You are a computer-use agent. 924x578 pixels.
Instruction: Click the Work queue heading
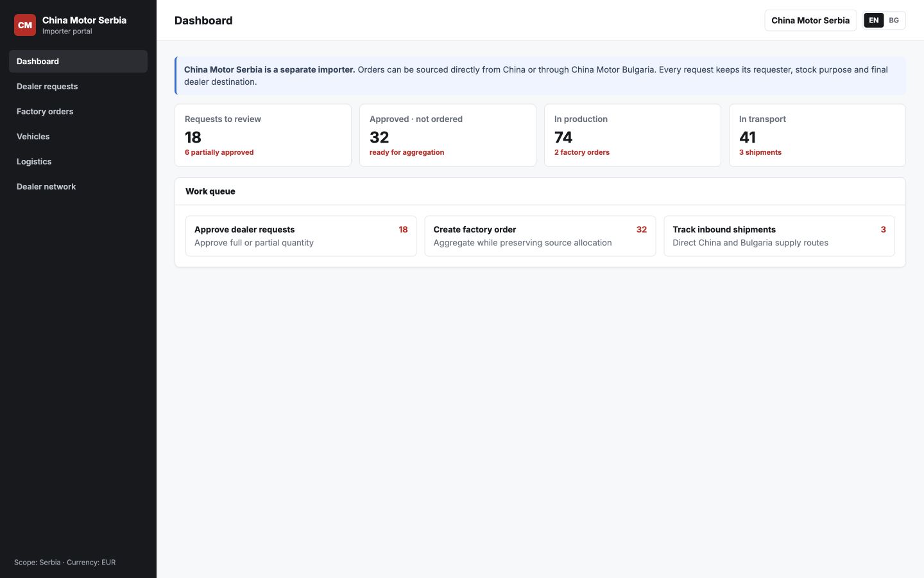[x=210, y=191]
